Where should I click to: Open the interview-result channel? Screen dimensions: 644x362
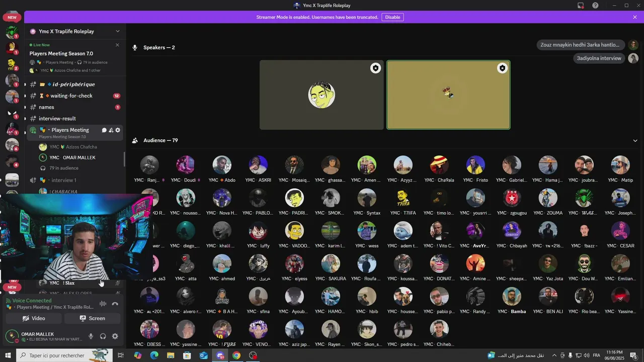pyautogui.click(x=74, y=119)
